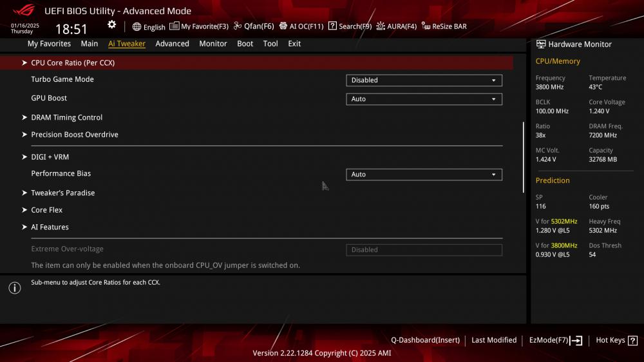This screenshot has height=362, width=644.
Task: Expand CPU Core Ratio (Per CCX)
Action: pyautogui.click(x=256, y=63)
